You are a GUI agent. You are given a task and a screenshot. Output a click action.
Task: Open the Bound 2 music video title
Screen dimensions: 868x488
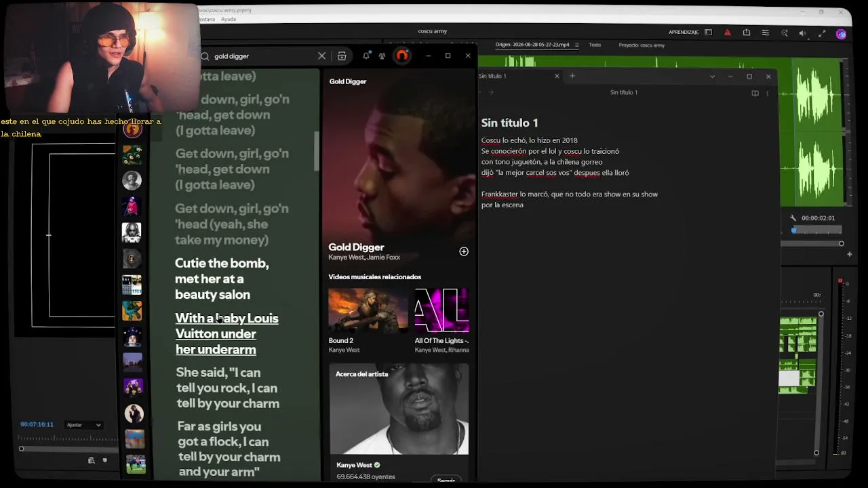click(x=341, y=341)
